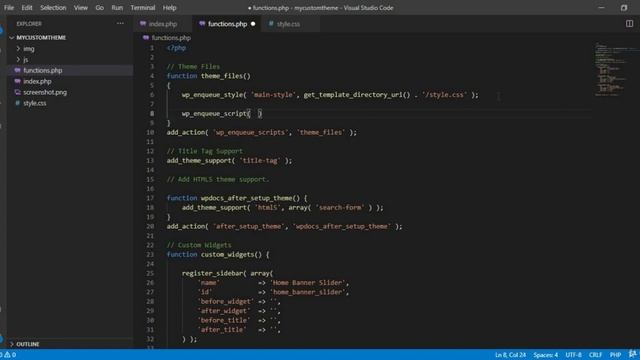Expand the img folder
The height and width of the screenshot is (360, 640).
point(29,49)
